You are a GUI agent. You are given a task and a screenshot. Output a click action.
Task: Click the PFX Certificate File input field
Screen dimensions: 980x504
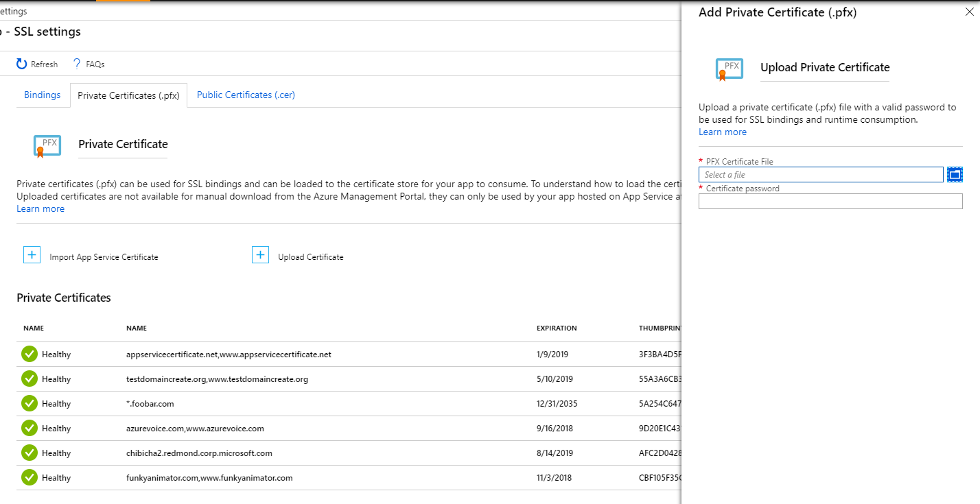(x=821, y=175)
